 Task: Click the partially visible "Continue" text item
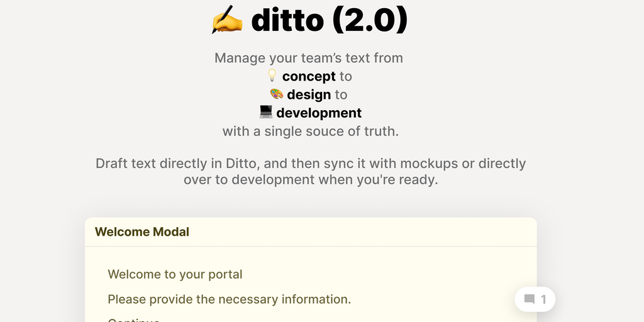(133, 319)
